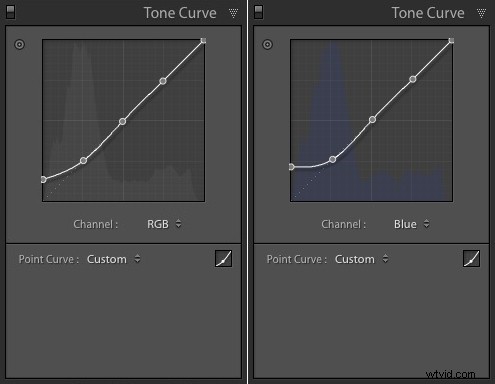Click the left Tone Curve panel title
495x384 pixels.
click(x=180, y=13)
